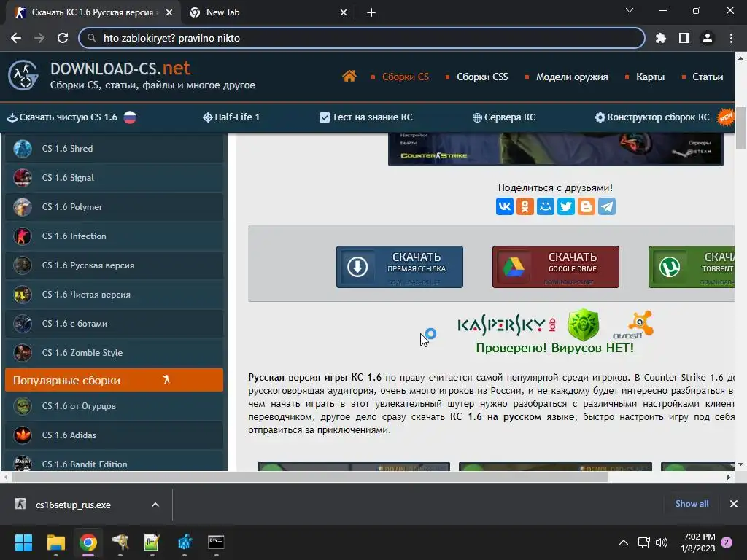Click CS 1.6 Zombie Style avatar icon

pos(23,353)
